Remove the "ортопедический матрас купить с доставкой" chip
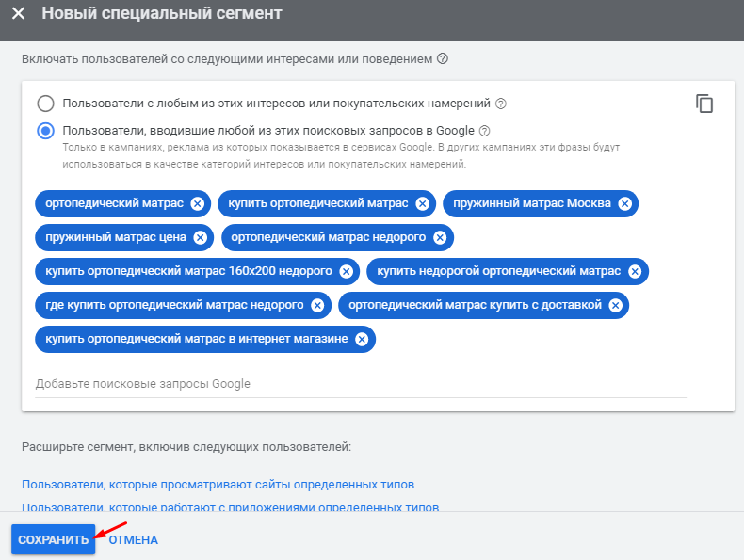Screen dimensions: 744x560 (615, 305)
